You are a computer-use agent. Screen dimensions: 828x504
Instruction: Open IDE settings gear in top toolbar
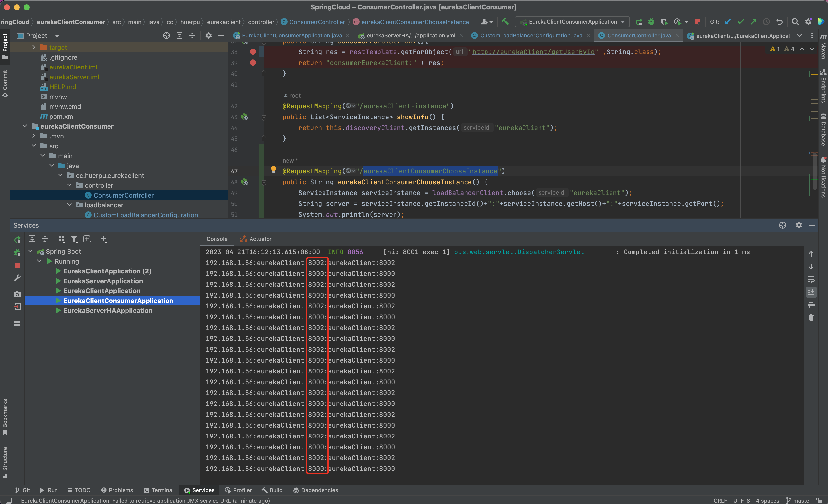pyautogui.click(x=808, y=22)
